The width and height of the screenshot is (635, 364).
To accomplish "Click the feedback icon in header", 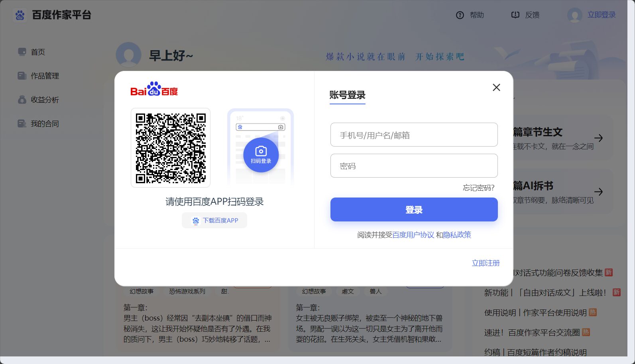I will coord(515,15).
